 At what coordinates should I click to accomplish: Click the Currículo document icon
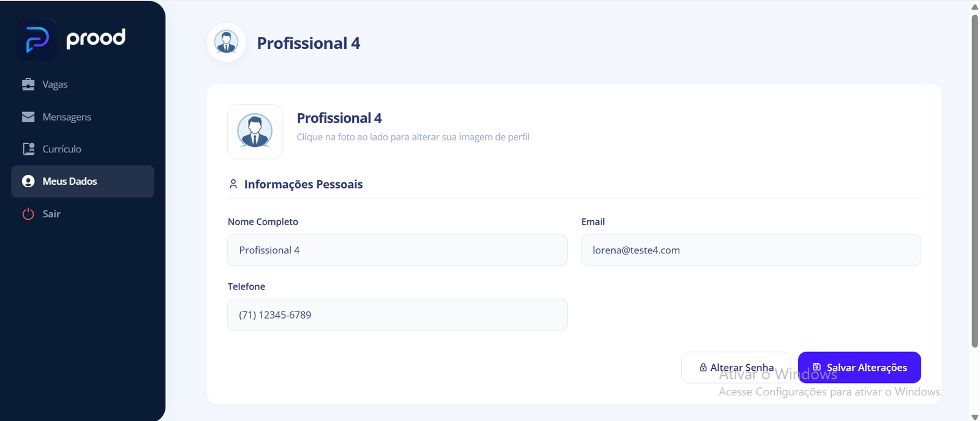(28, 149)
